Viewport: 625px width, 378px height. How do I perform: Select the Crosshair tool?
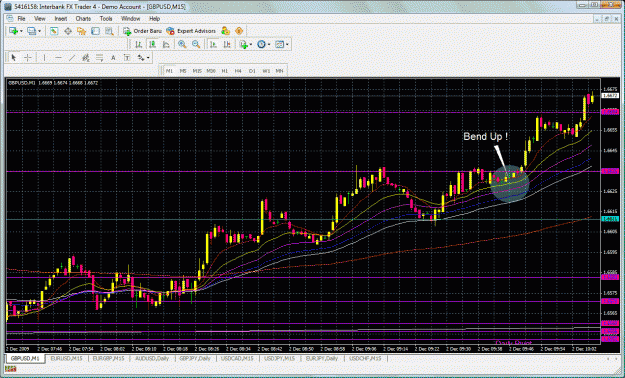coord(28,58)
